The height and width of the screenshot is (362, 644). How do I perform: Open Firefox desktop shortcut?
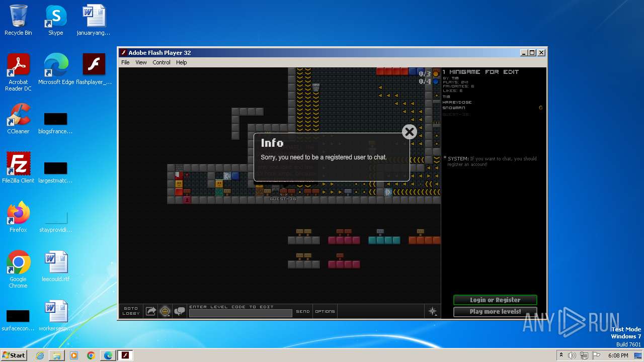point(18,217)
